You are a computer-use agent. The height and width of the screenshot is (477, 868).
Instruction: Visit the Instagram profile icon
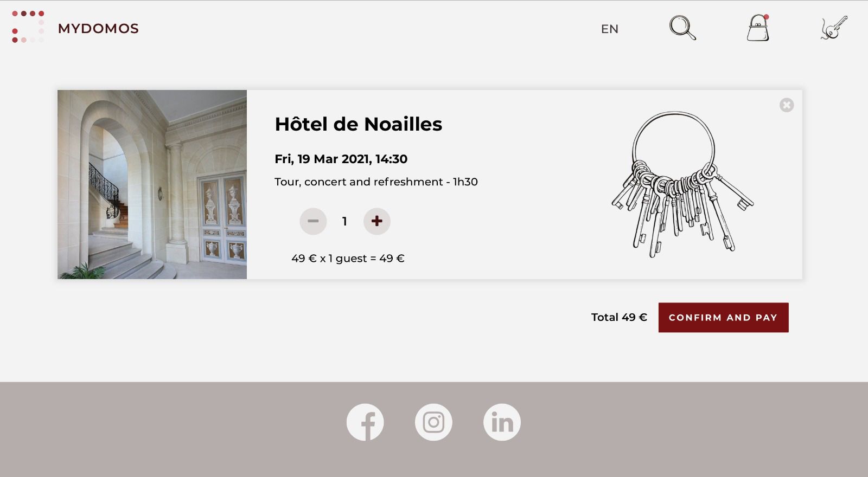[x=433, y=422]
